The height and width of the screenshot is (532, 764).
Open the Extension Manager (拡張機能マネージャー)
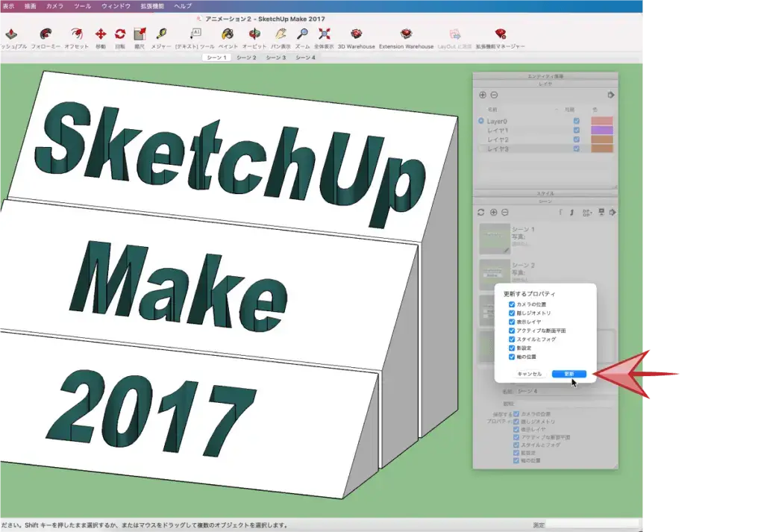tap(501, 34)
